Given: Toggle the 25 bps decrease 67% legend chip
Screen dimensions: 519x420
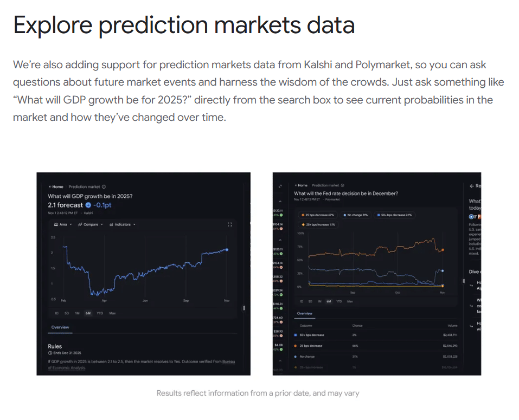Looking at the screenshot, I should (x=318, y=215).
